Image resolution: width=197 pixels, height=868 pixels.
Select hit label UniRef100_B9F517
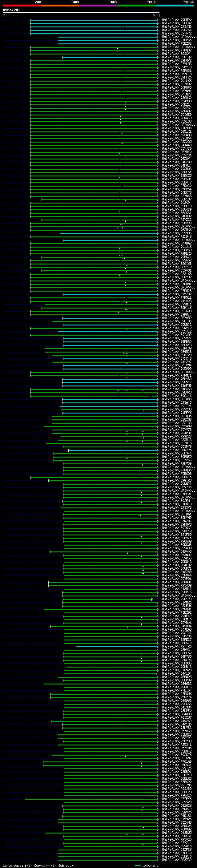[177, 382]
